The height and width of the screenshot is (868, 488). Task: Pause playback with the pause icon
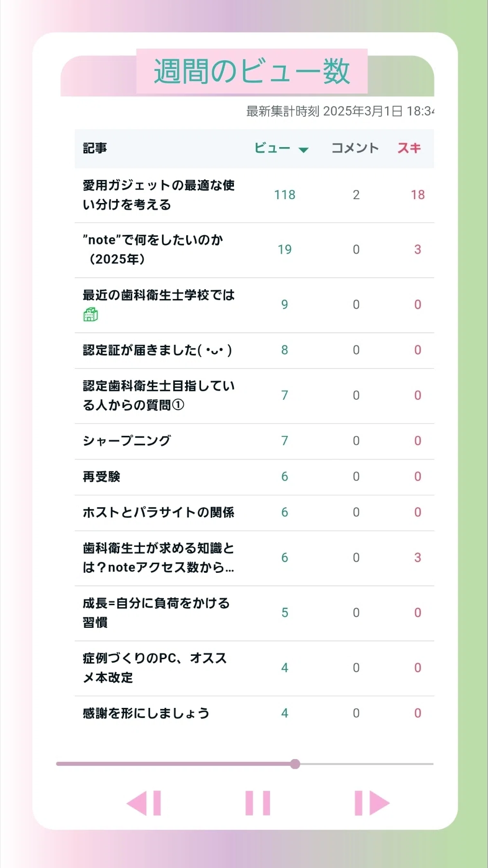pos(258,803)
